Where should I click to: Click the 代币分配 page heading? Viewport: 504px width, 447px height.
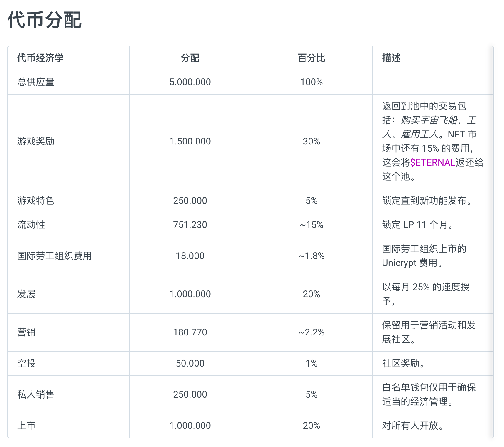click(x=45, y=20)
